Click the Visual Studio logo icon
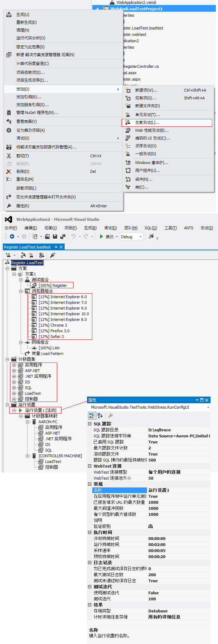The height and width of the screenshot is (644, 218). [x=9, y=219]
